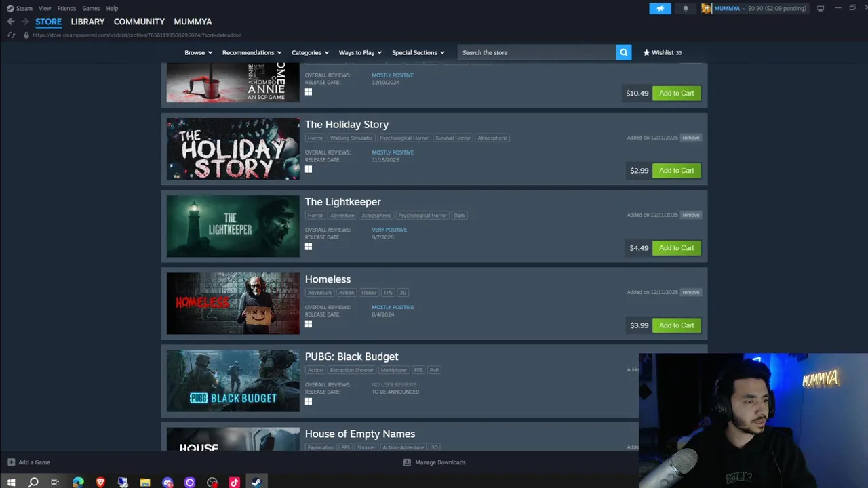868x488 pixels.
Task: Expand the Ways to Play dropdown
Action: (360, 52)
